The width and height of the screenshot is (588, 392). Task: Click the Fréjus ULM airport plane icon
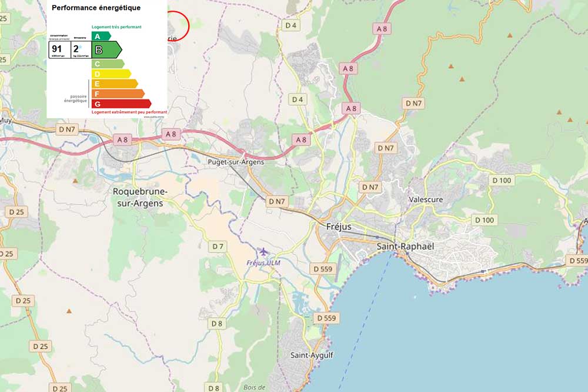click(x=263, y=252)
